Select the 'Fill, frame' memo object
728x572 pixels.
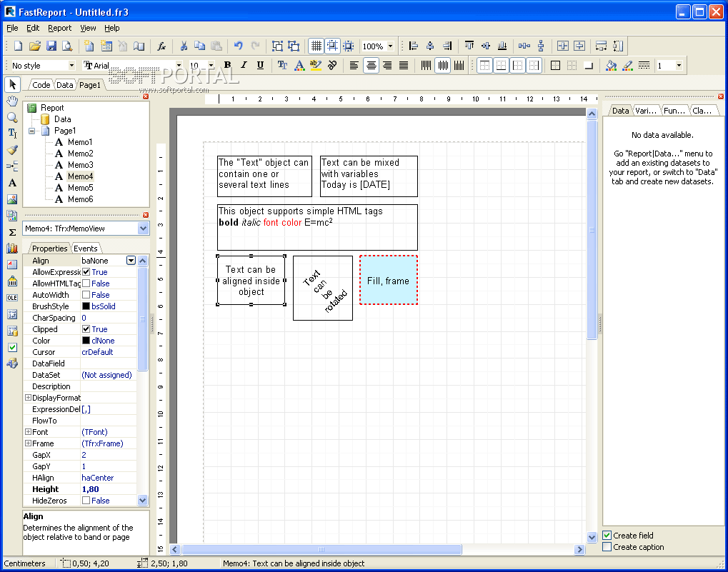coord(389,280)
